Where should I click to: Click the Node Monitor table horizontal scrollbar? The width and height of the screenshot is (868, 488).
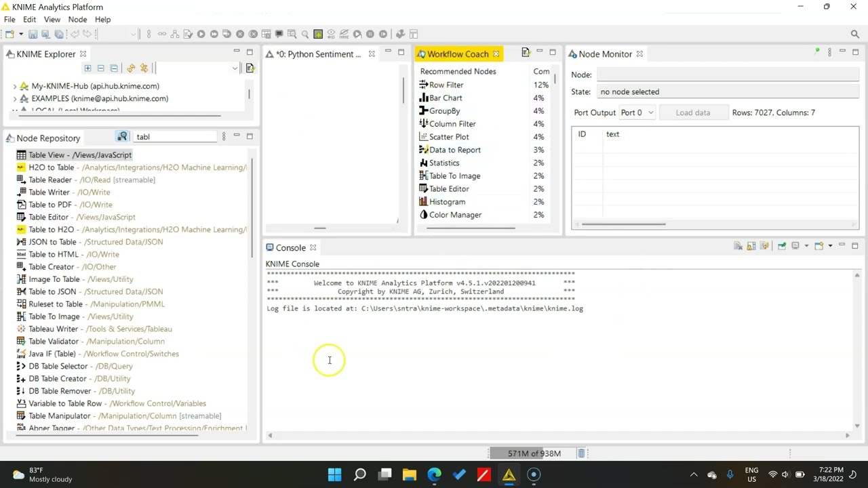pos(623,224)
